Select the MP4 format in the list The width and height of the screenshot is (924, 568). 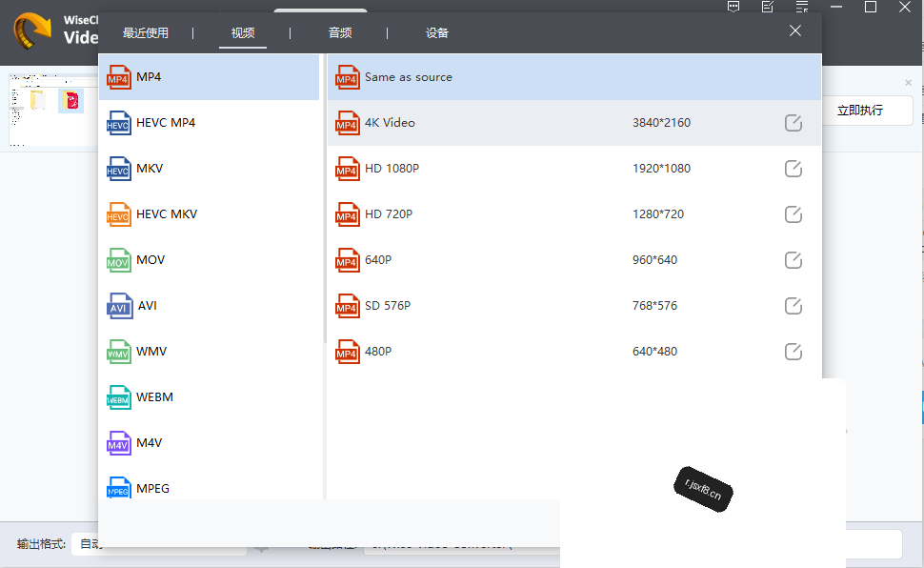click(209, 77)
